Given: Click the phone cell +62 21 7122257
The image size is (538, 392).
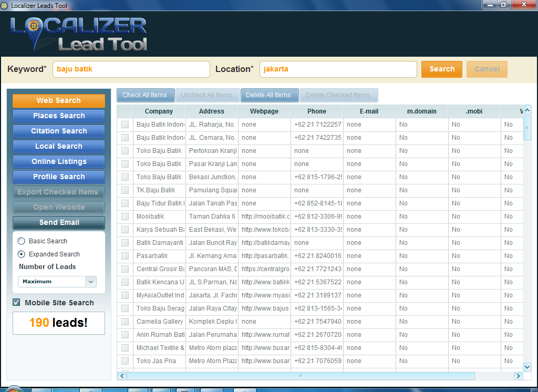Looking at the screenshot, I should [317, 125].
